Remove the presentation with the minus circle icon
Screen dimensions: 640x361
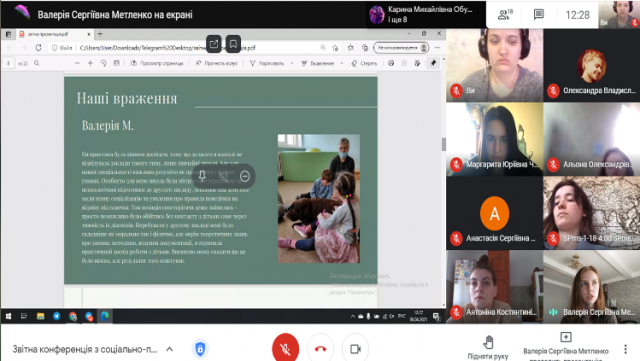[x=245, y=176]
